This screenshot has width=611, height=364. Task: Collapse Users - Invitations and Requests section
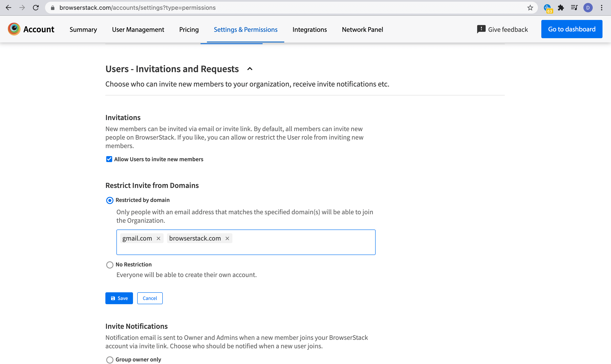[x=249, y=69]
